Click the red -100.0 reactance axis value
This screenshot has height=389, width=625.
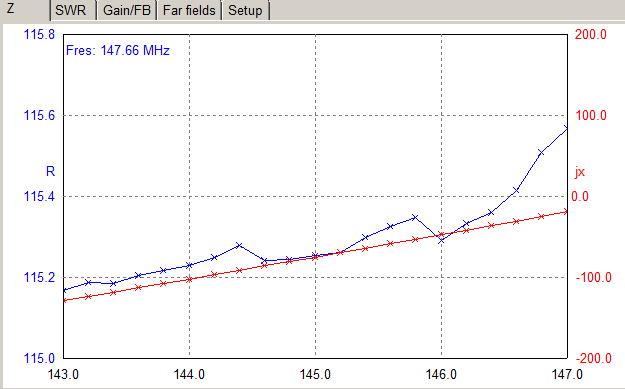point(594,277)
